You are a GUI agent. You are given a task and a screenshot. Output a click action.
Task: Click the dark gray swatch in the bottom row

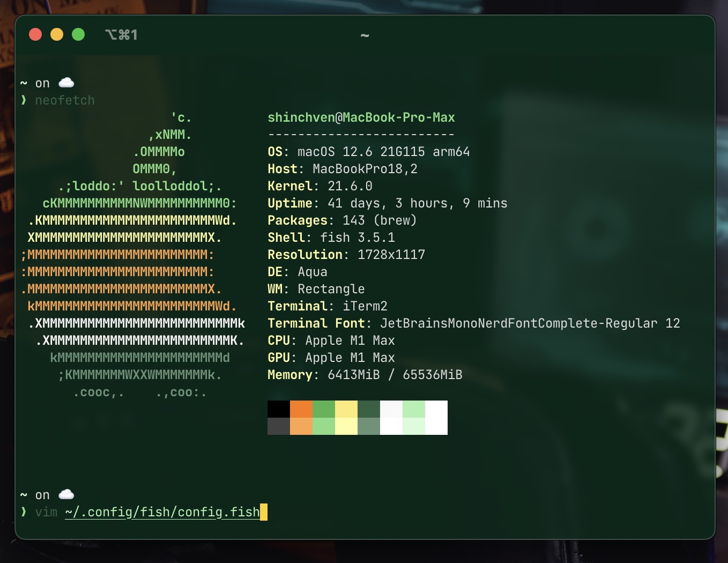(x=278, y=426)
